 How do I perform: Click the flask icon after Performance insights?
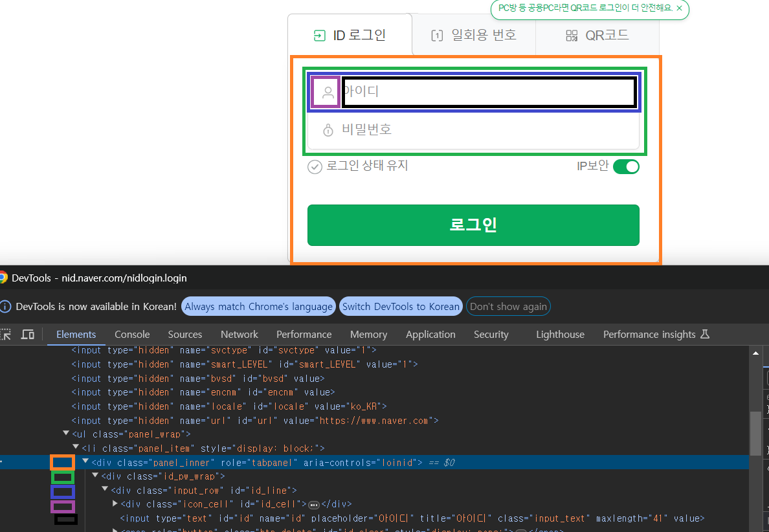tap(705, 334)
